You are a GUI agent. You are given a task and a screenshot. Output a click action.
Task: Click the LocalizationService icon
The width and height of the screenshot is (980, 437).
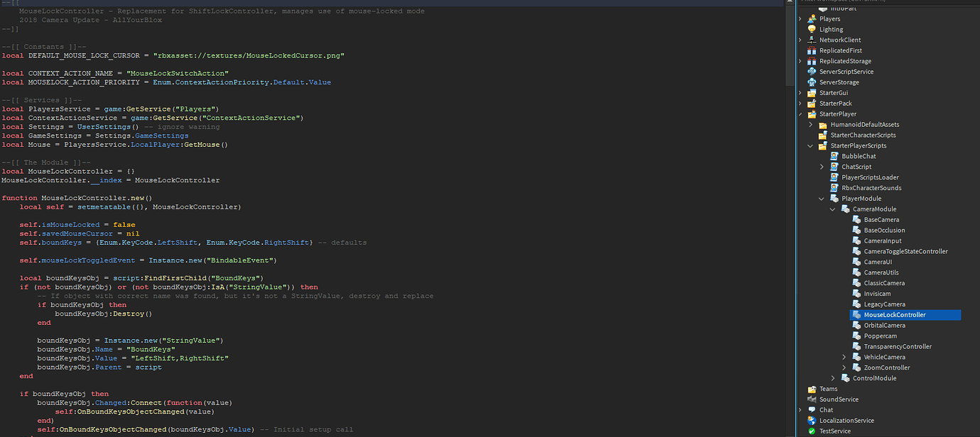[812, 420]
